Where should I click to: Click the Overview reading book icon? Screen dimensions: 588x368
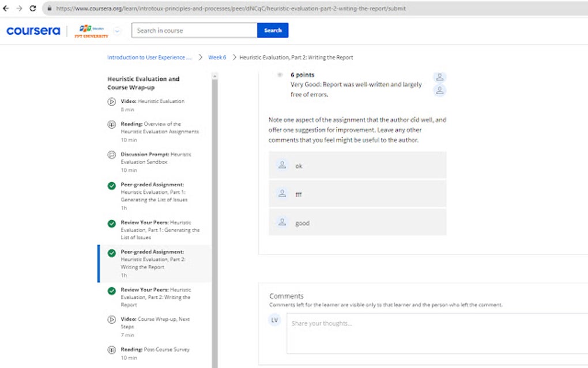click(x=112, y=124)
